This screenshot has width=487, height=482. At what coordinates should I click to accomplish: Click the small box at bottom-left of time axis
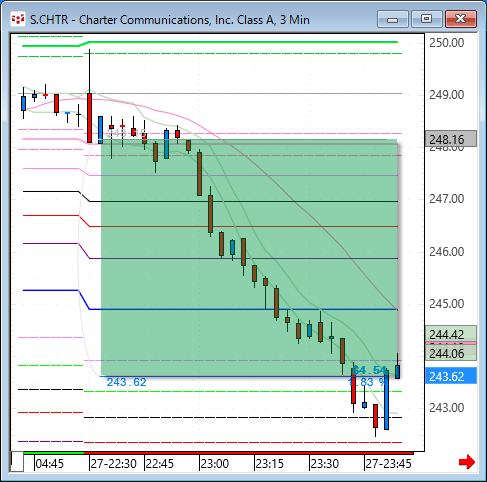[x=17, y=461]
